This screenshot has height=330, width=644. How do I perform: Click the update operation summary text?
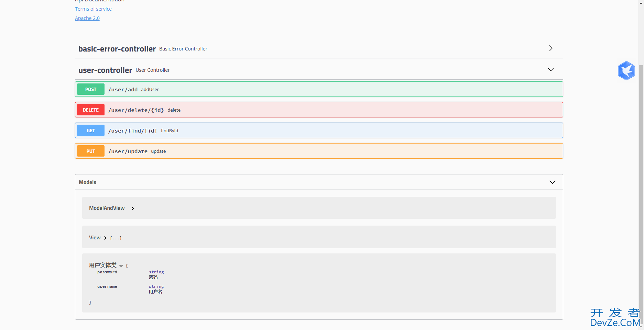159,151
